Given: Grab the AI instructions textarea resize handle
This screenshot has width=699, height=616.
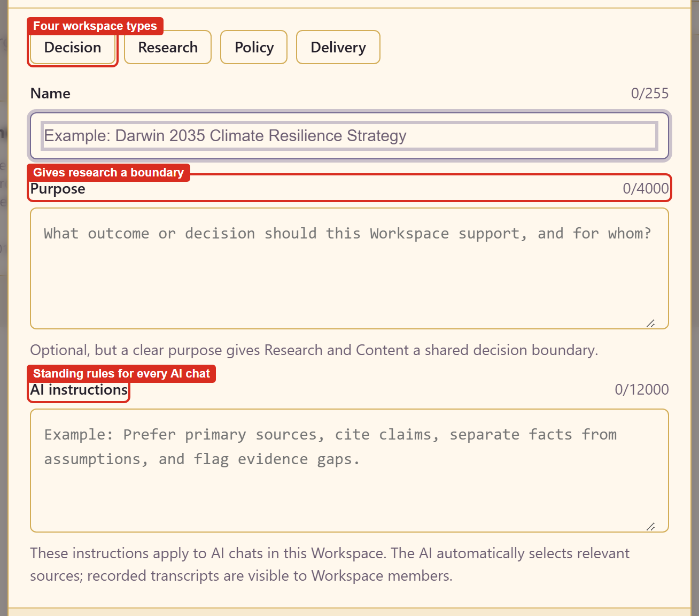Looking at the screenshot, I should point(650,527).
